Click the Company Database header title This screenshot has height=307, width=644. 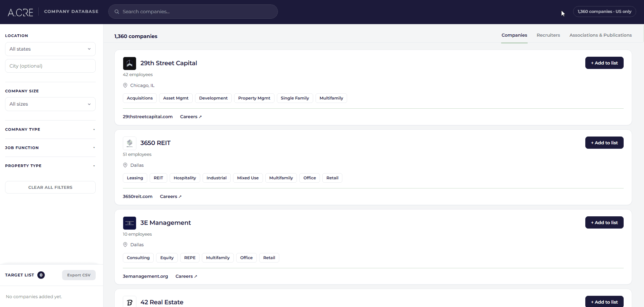71,12
